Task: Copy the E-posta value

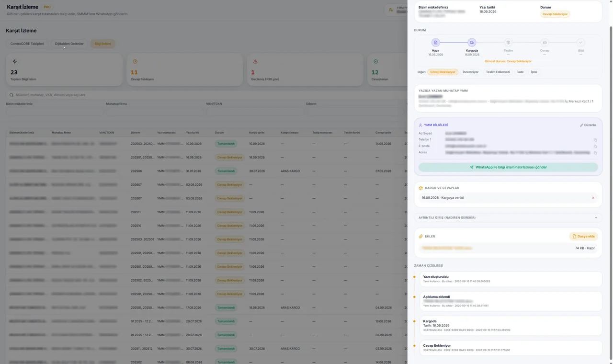Action: pos(595,146)
